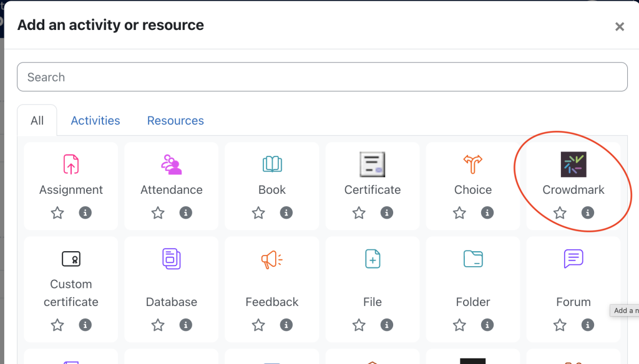
Task: Choose the Forum activity icon
Action: (573, 259)
